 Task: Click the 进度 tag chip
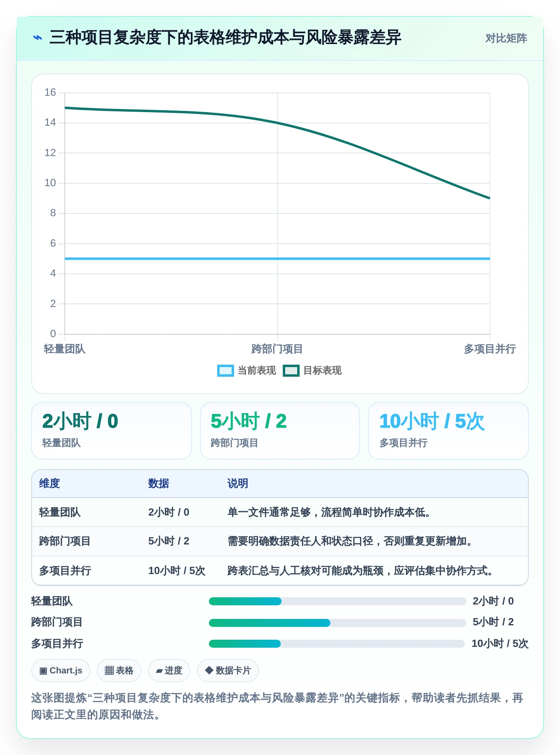[169, 671]
